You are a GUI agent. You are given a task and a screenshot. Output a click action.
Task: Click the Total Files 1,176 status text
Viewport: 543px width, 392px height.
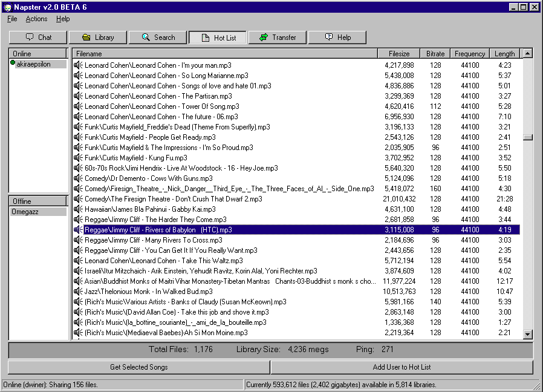point(180,350)
